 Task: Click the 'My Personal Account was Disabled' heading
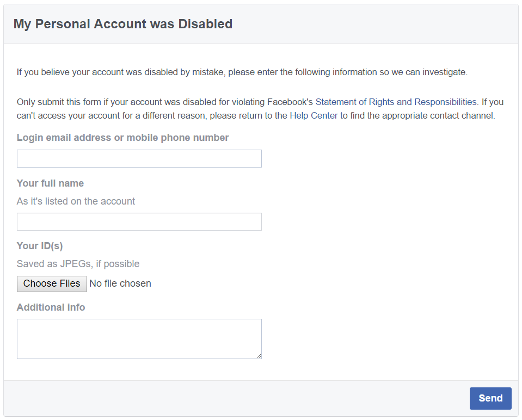click(123, 24)
